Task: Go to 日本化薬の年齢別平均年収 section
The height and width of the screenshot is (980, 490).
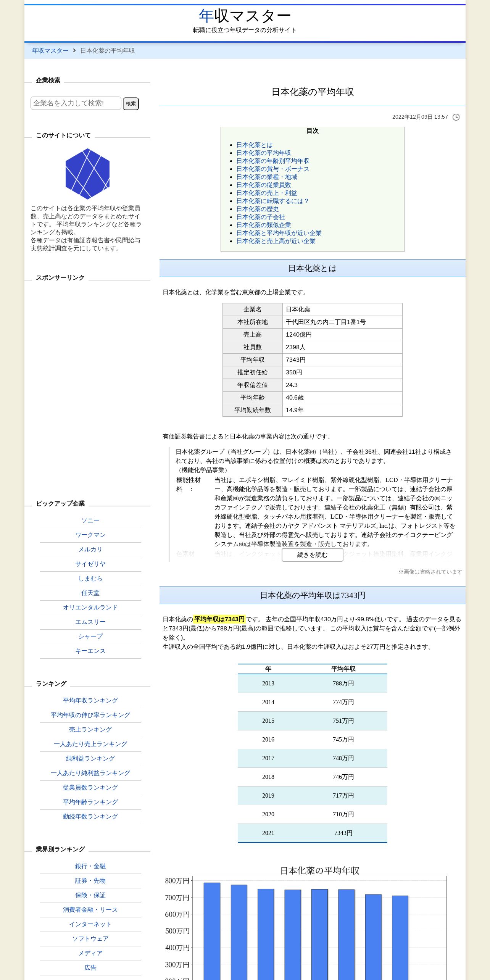Action: pos(273,161)
